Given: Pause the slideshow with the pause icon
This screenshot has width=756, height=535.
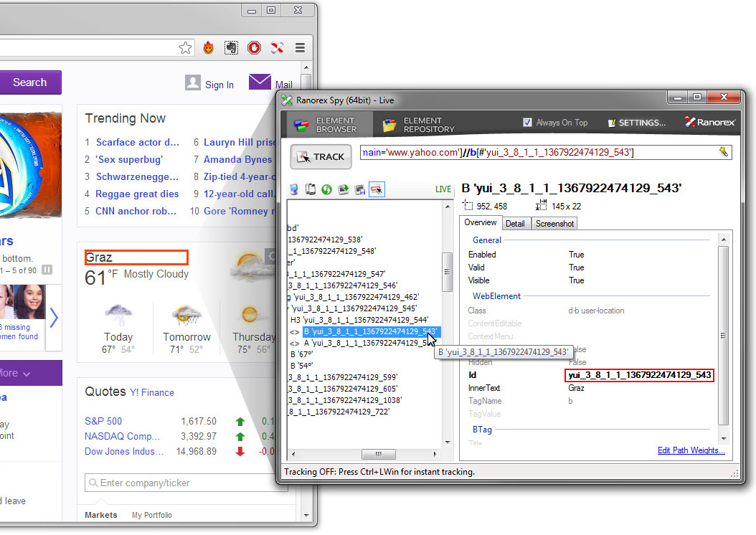Looking at the screenshot, I should coord(47,270).
